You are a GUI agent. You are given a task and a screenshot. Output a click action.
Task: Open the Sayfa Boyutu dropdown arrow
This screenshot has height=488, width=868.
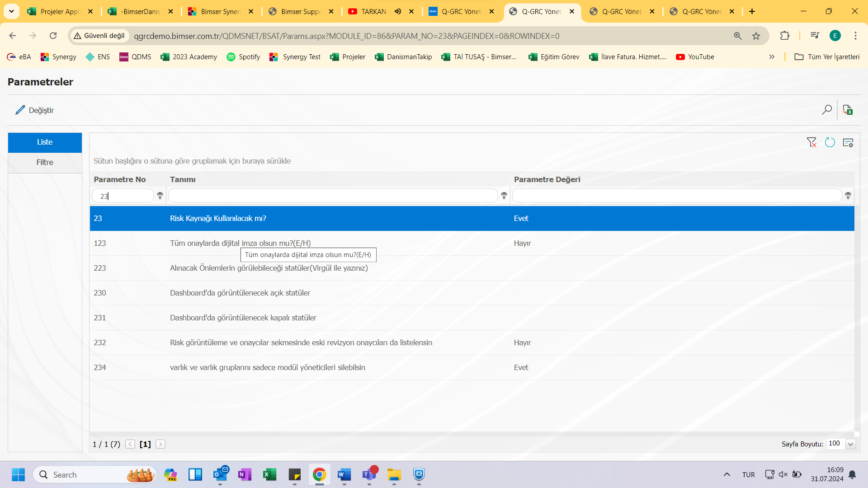click(x=850, y=444)
